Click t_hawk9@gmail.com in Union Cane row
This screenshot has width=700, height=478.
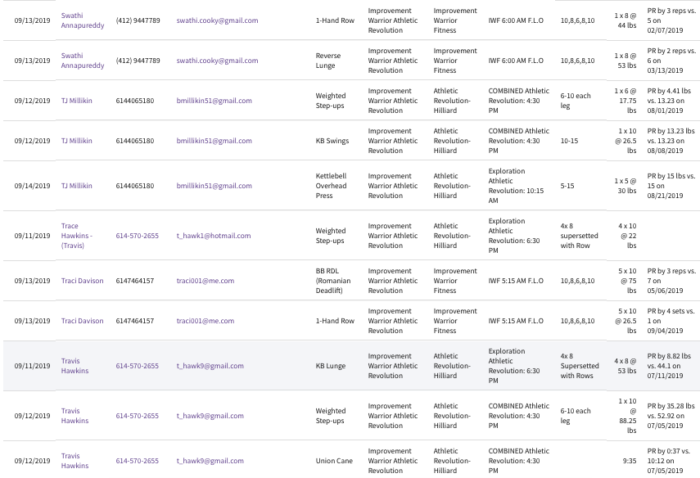210,461
